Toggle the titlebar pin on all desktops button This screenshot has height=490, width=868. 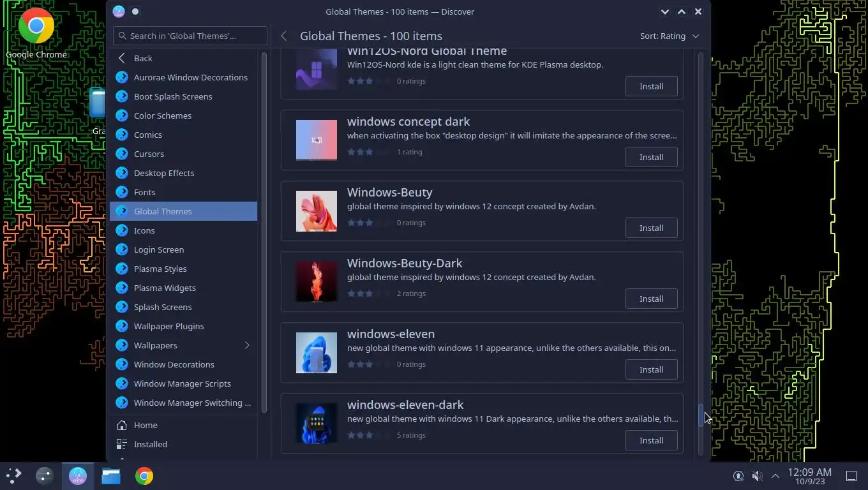pos(135,11)
